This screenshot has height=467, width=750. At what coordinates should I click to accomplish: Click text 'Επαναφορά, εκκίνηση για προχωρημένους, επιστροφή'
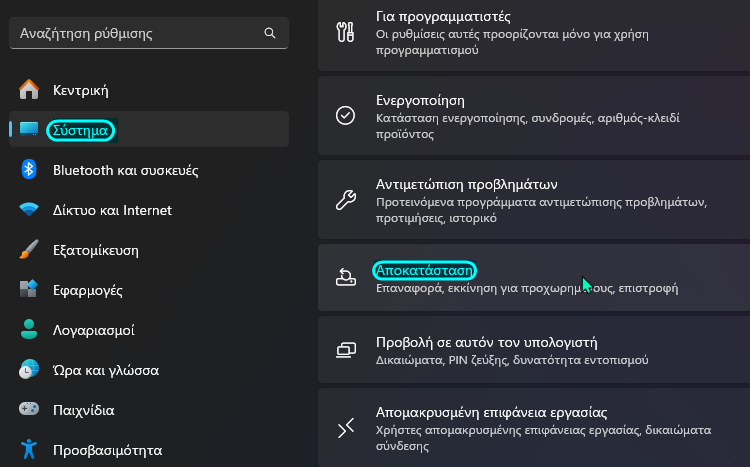[x=527, y=289]
